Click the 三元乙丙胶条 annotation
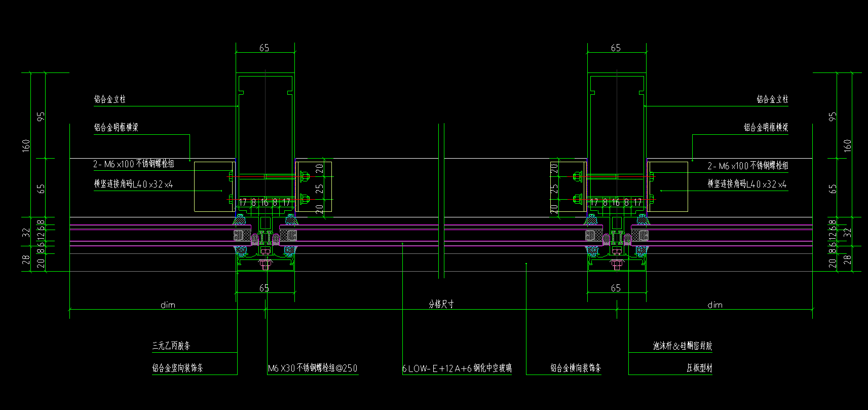 point(171,346)
